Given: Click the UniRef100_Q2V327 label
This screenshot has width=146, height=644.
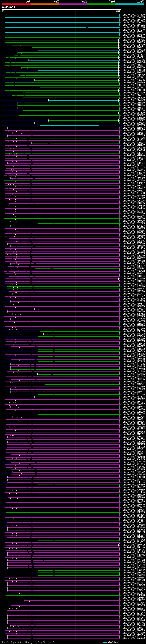Looking at the screenshot, I should tap(134, 593).
